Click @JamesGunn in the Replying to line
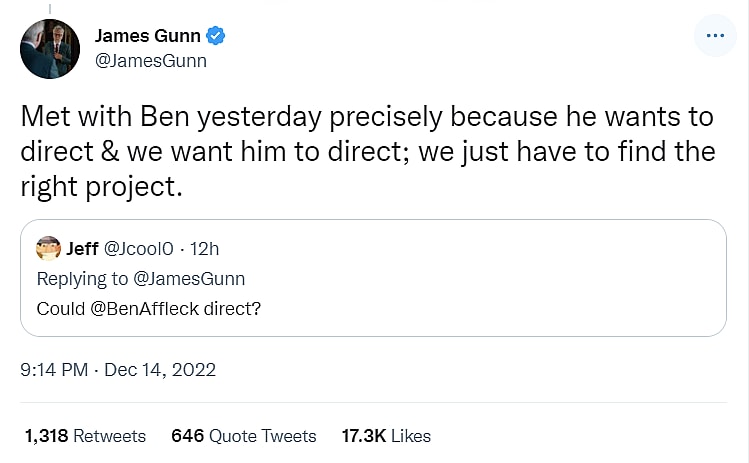The image size is (749, 463). [x=189, y=278]
